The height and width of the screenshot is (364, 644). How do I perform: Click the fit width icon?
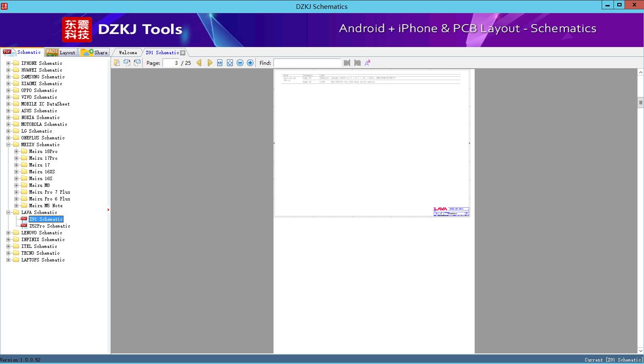[220, 63]
